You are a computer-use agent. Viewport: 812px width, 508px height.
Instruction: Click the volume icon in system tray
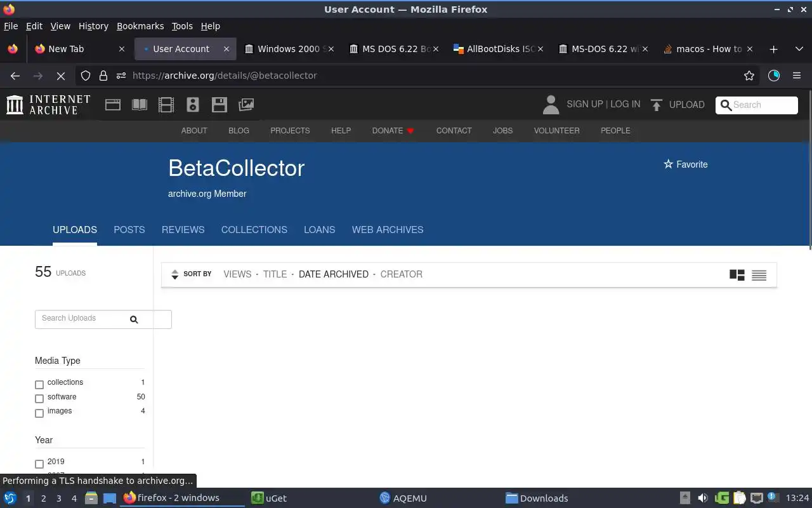[x=702, y=498]
